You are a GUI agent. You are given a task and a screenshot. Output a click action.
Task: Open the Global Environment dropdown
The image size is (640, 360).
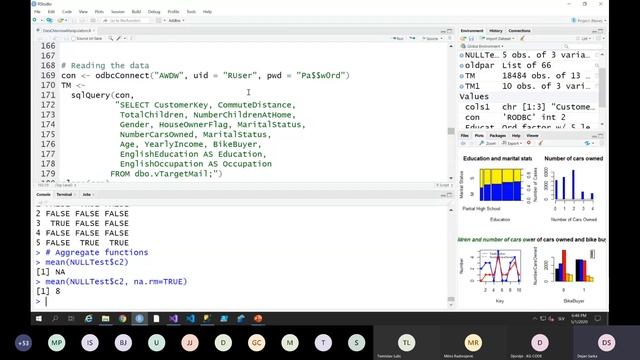[x=483, y=46]
